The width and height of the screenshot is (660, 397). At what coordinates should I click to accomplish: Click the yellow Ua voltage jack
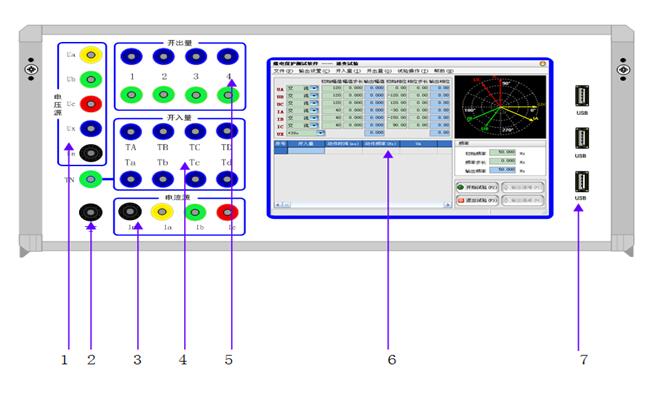point(91,55)
